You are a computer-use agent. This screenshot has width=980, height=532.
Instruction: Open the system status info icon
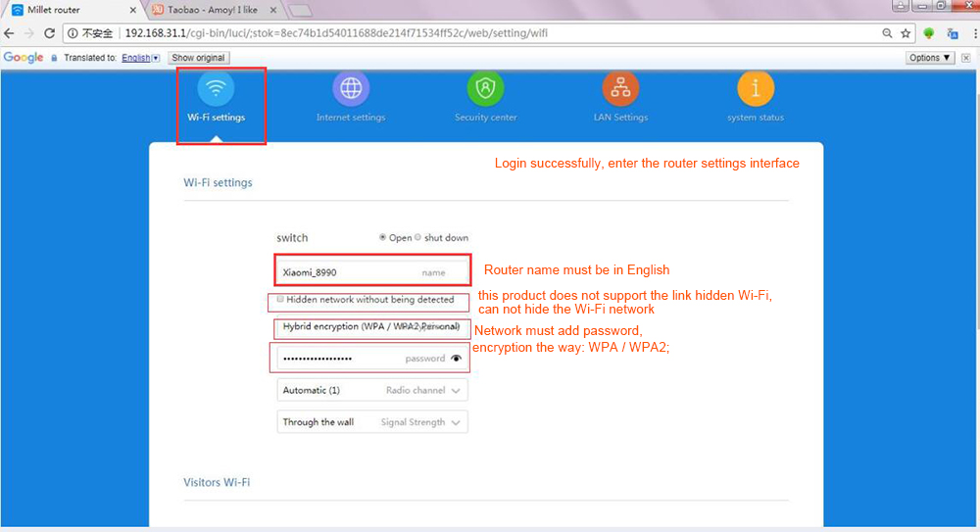(x=756, y=89)
